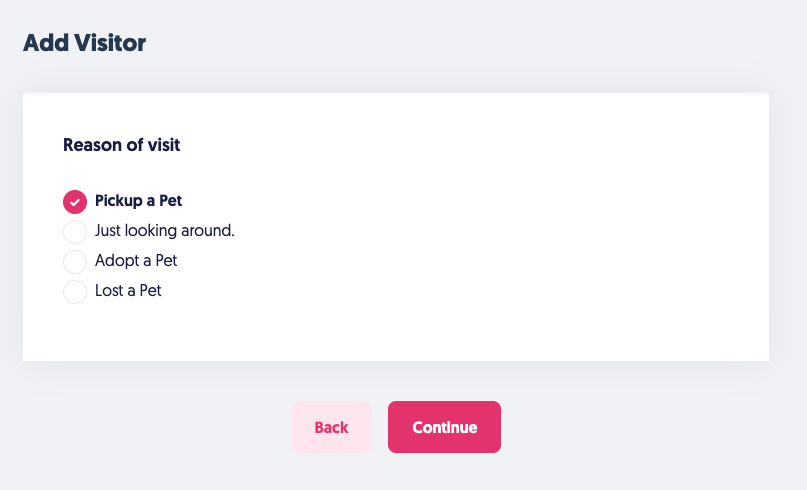Go back using the Back button

point(331,427)
